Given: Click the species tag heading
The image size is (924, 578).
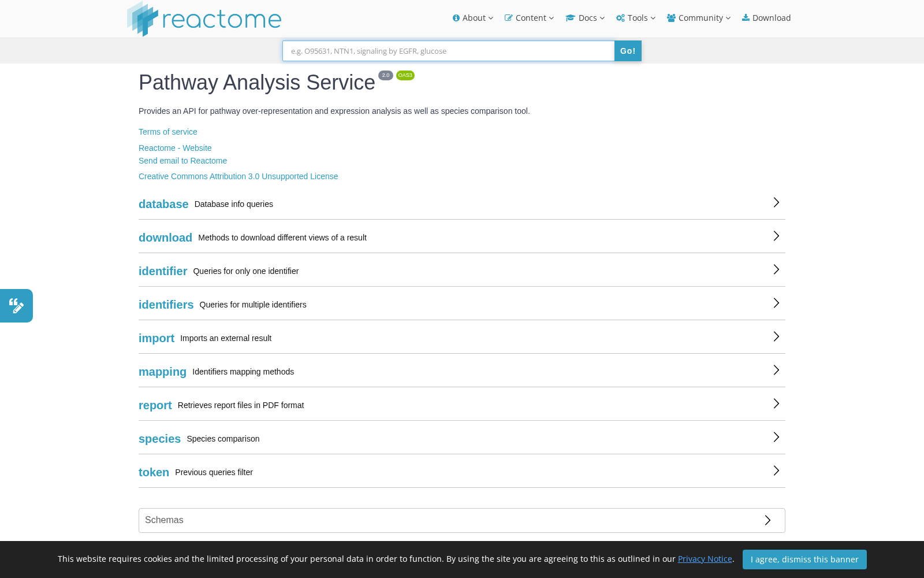Looking at the screenshot, I should click(159, 439).
